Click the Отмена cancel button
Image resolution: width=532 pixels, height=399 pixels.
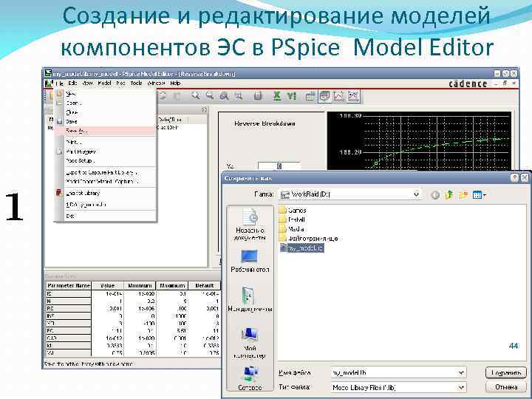(506, 387)
